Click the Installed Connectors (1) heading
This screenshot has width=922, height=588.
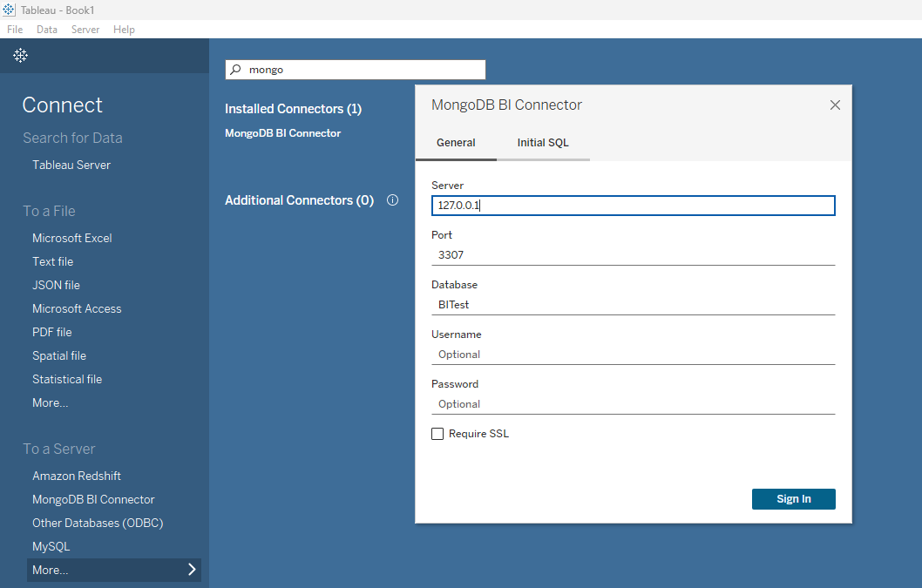click(x=294, y=109)
